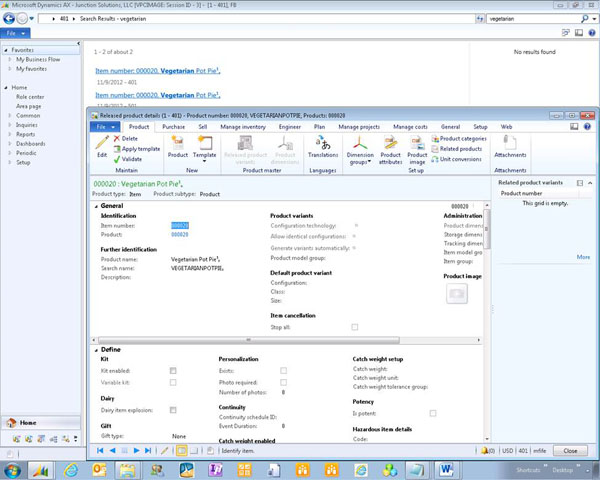Open Outlook from the taskbar

pyautogui.click(x=99, y=470)
